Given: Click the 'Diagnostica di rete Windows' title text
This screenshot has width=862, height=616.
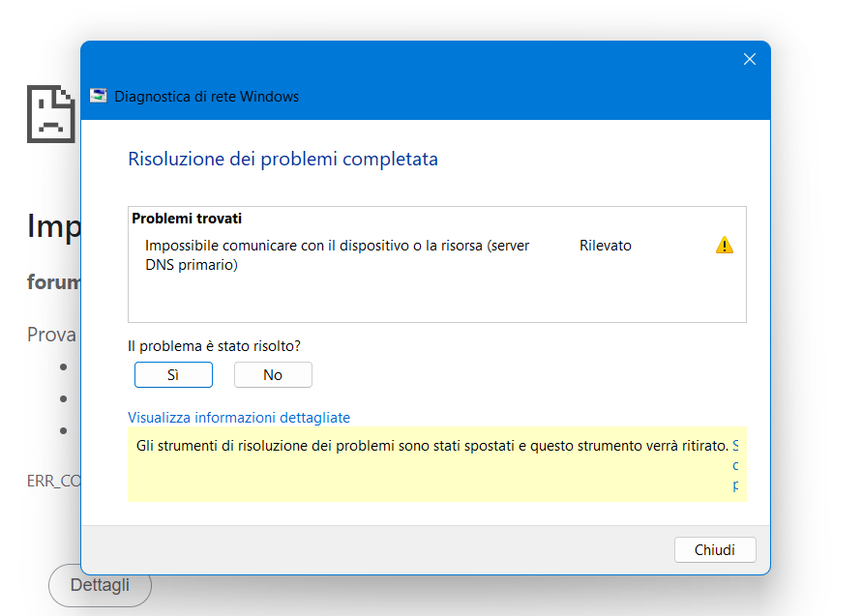Looking at the screenshot, I should (x=207, y=97).
